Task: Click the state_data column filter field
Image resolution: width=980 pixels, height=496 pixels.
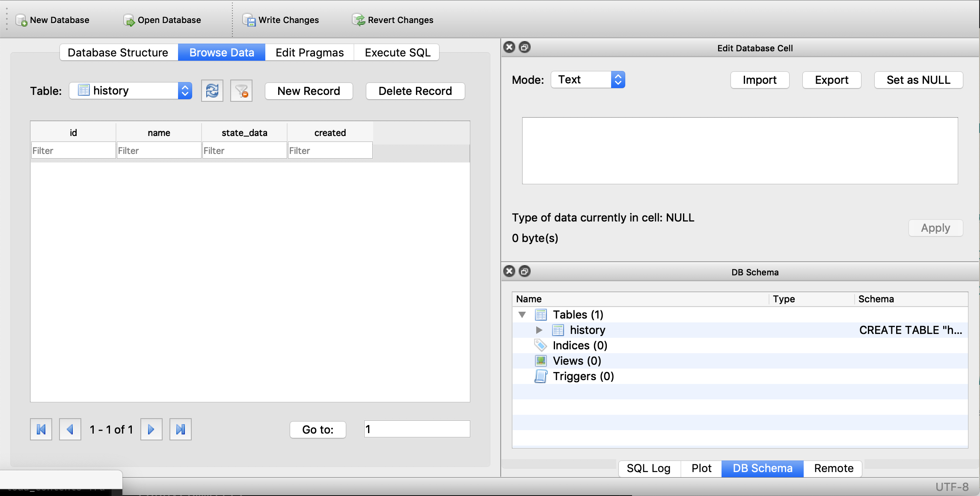Action: click(244, 151)
